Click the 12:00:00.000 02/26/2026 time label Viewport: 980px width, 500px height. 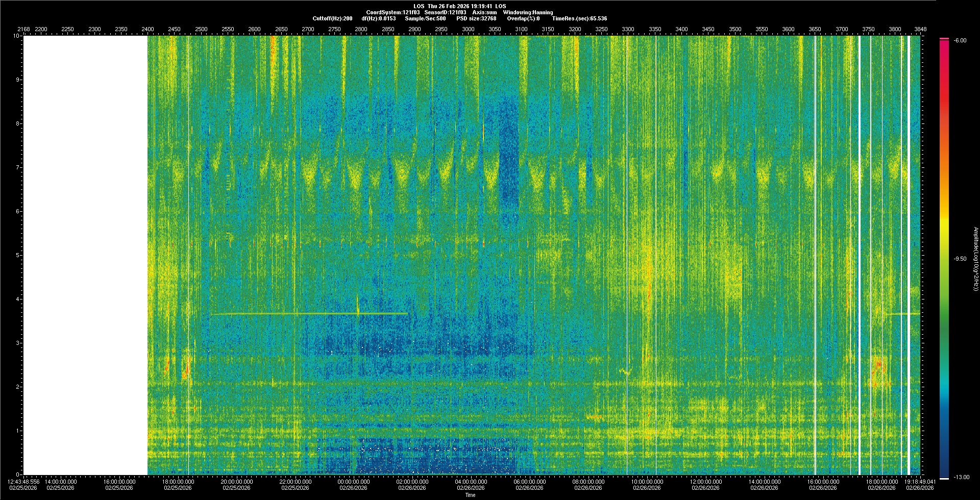705,484
